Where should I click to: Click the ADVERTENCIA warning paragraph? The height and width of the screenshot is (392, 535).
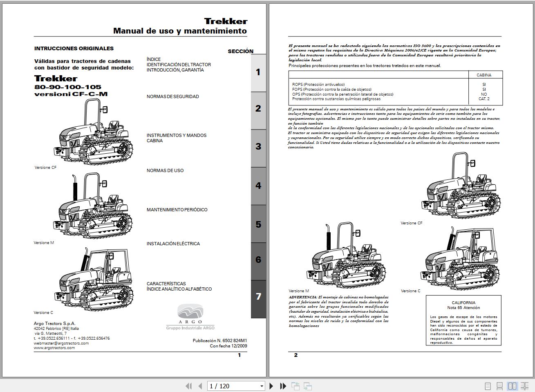pyautogui.click(x=339, y=311)
